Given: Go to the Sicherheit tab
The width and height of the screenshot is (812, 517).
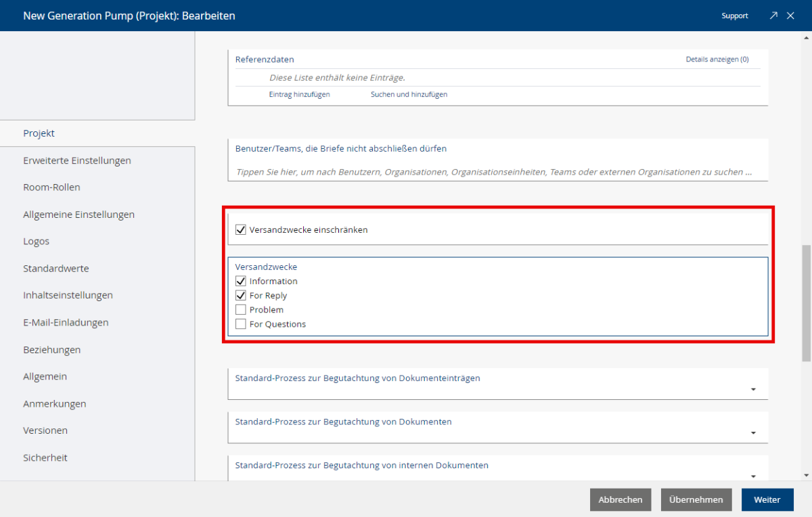Looking at the screenshot, I should tap(45, 457).
